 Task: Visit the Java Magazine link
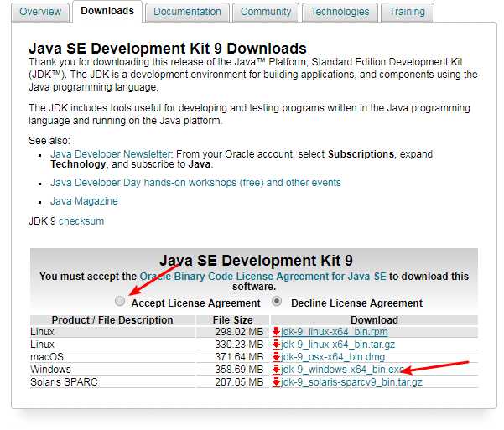(84, 201)
